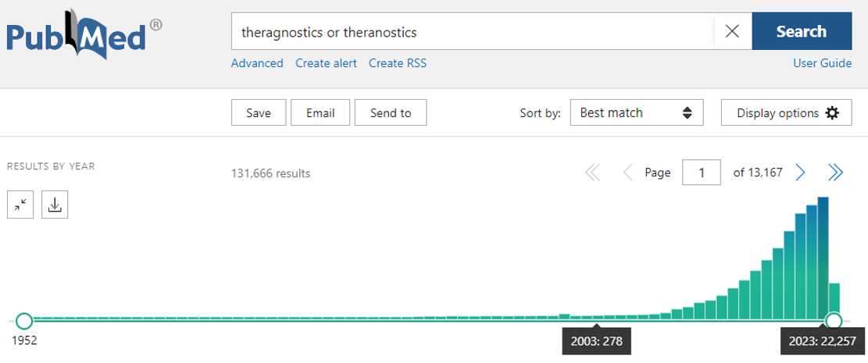The width and height of the screenshot is (868, 363).
Task: Click the 1952 start year slider handle
Action: coord(24,321)
